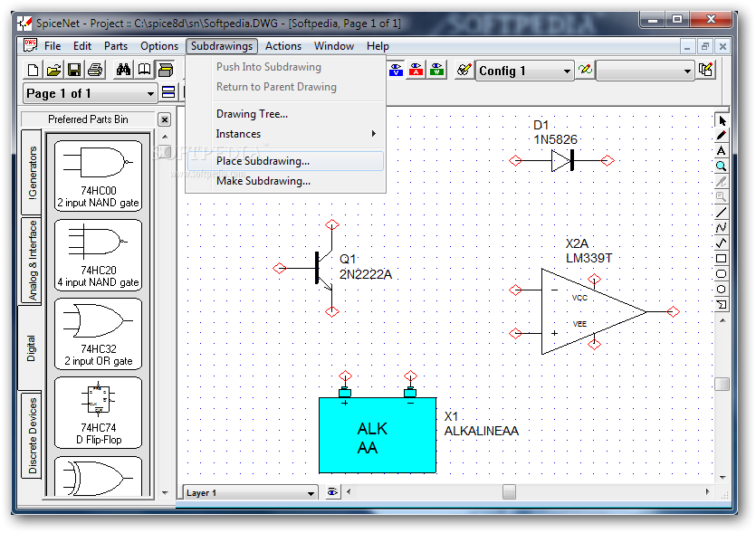Open the File menu

click(x=53, y=46)
